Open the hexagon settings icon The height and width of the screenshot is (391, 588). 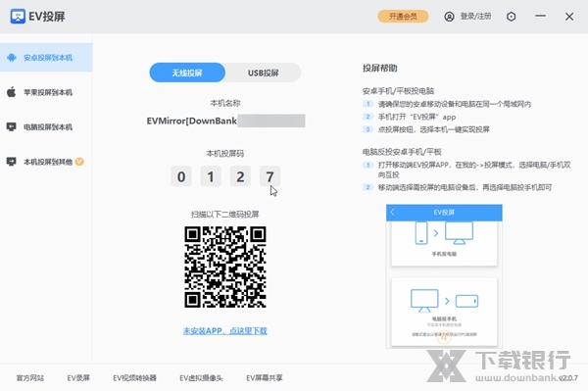point(511,17)
